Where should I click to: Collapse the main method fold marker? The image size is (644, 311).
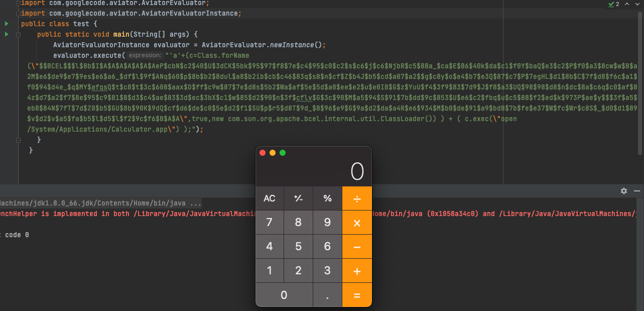pos(18,35)
